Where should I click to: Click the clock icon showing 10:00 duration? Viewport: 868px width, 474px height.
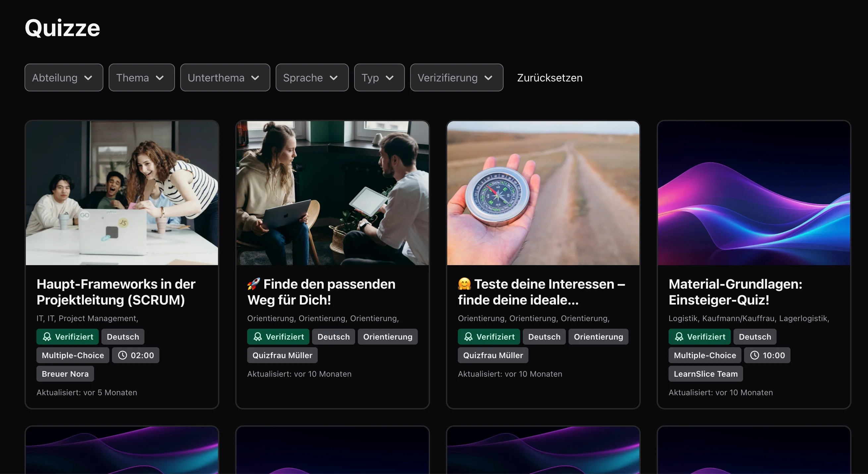[754, 355]
